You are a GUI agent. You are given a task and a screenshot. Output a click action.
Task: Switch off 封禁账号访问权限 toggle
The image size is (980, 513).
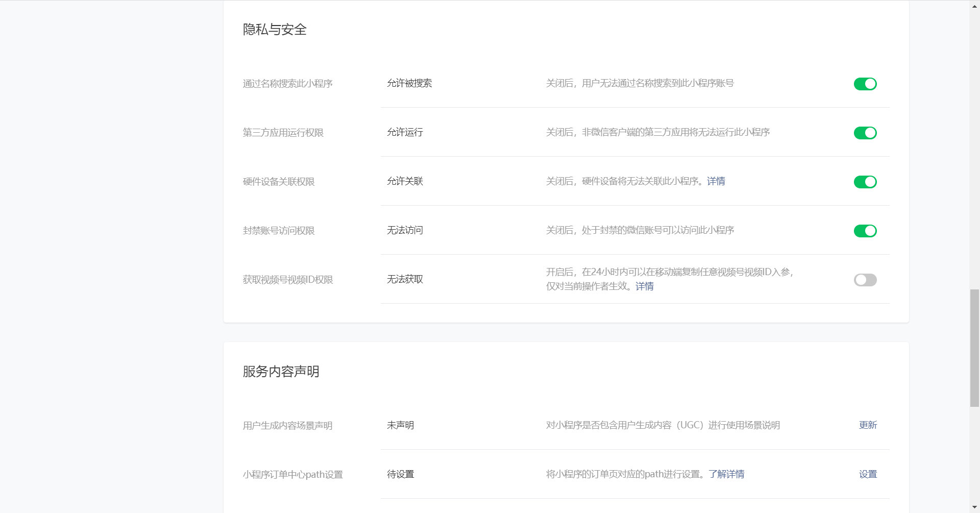(x=865, y=231)
